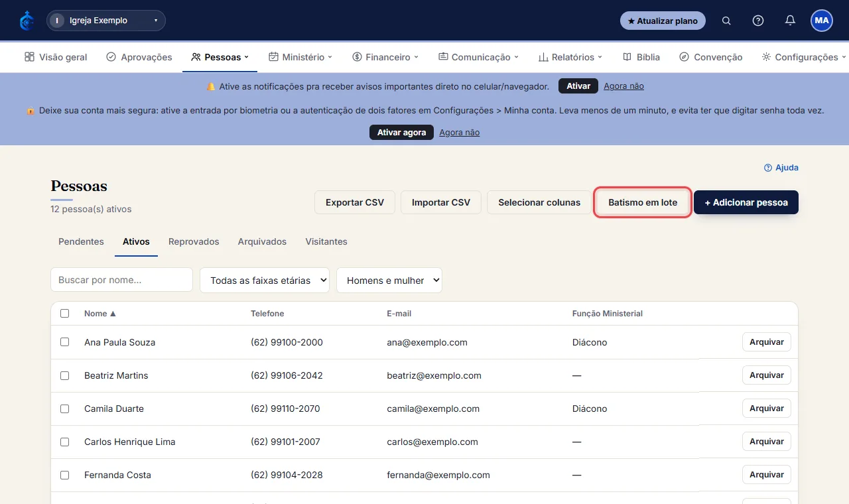849x504 pixels.
Task: Tick the select-all checkbox in table header
Action: tap(64, 314)
